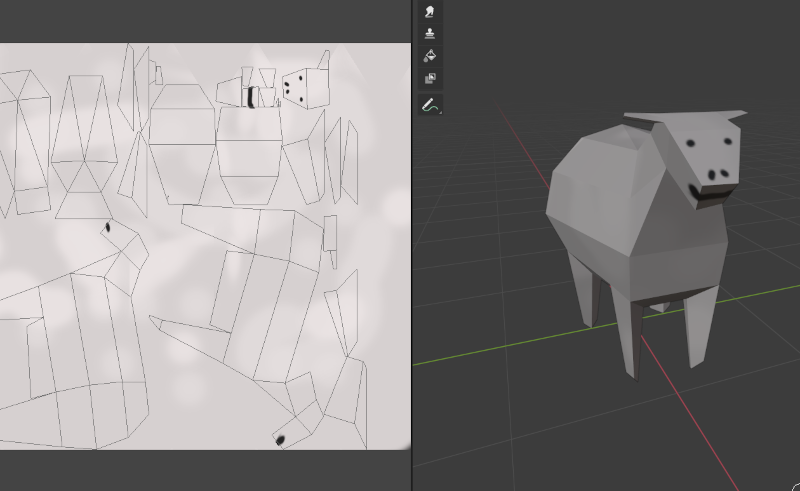
Task: Expand the Annotate tool's corner triangle
Action: [440, 112]
